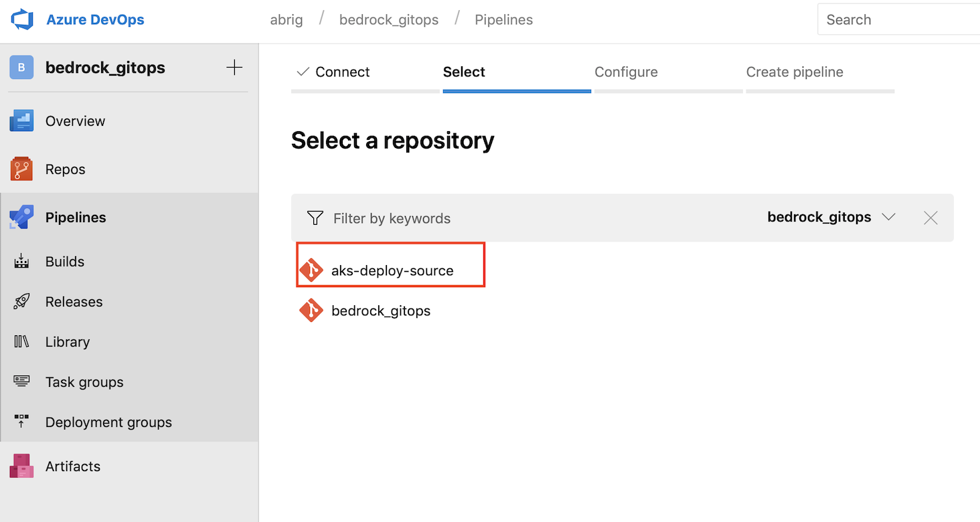Go to the bedrock_gitops breadcrumb link
The height and width of the screenshot is (522, 980).
click(x=389, y=20)
